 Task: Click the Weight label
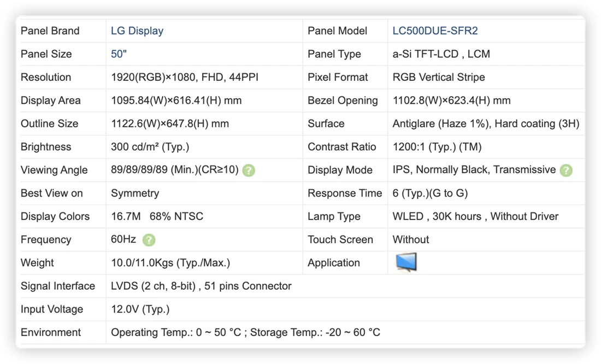click(x=37, y=263)
